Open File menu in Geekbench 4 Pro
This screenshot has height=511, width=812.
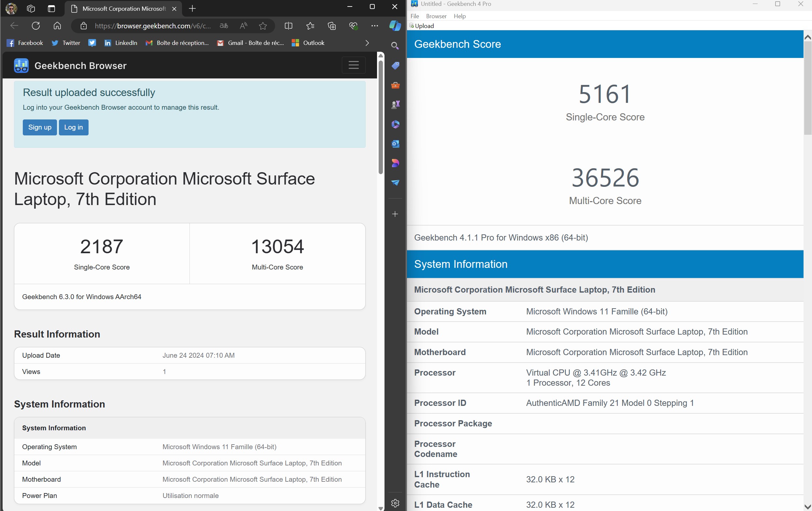(415, 16)
